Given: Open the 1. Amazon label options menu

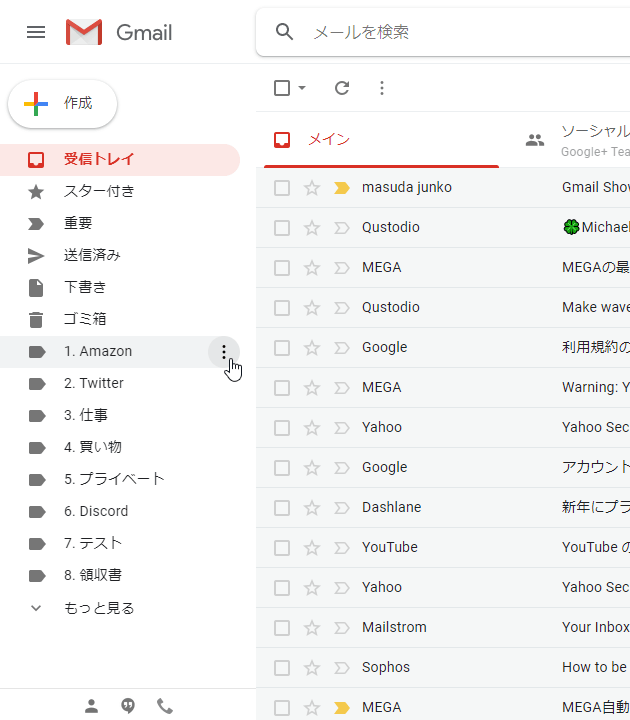Looking at the screenshot, I should (x=224, y=352).
